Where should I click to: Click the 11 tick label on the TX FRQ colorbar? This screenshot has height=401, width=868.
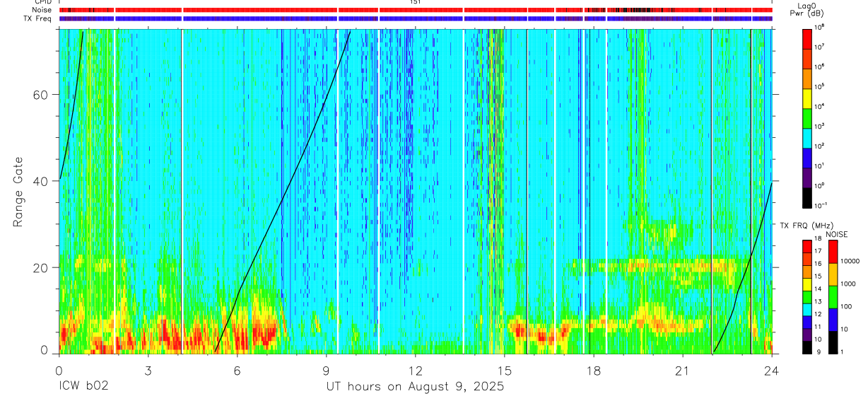(818, 327)
